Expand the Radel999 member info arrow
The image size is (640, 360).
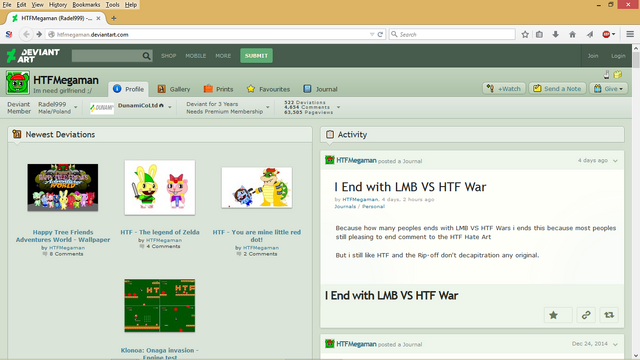pyautogui.click(x=76, y=107)
